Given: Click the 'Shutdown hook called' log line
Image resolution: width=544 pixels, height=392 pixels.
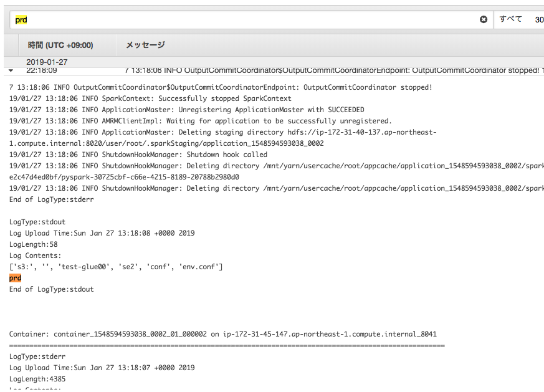Looking at the screenshot, I should tap(138, 155).
